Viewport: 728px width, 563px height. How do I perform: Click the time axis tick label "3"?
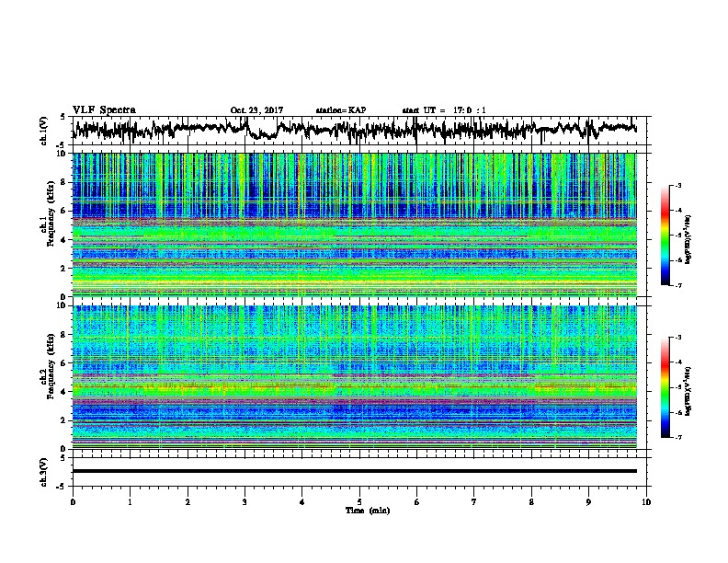pyautogui.click(x=245, y=502)
